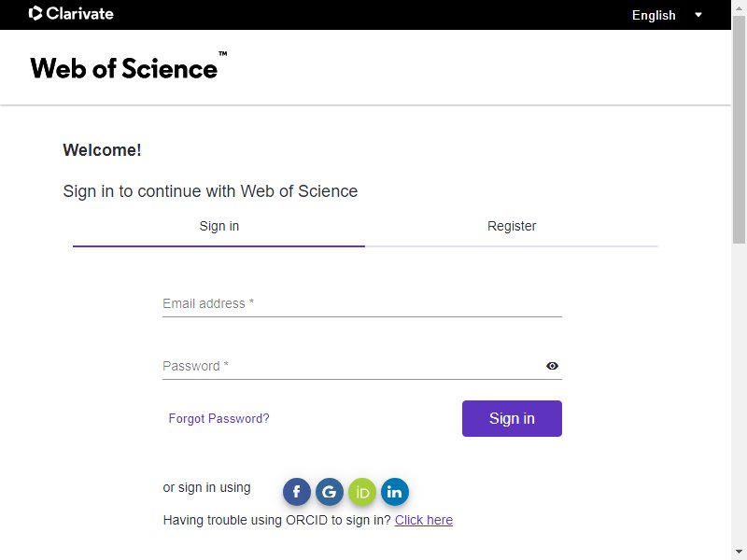Click the scrollbar down arrow
The image size is (747, 560).
[x=739, y=553]
